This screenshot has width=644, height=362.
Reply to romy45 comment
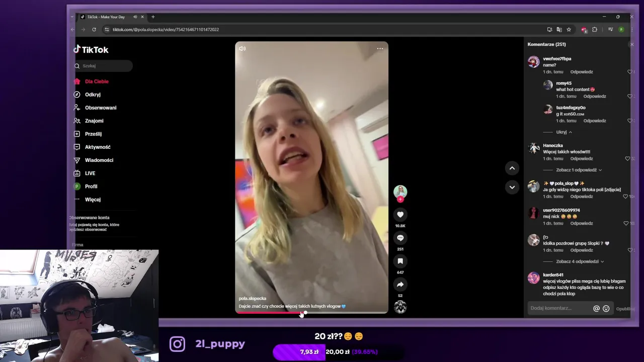(x=595, y=96)
